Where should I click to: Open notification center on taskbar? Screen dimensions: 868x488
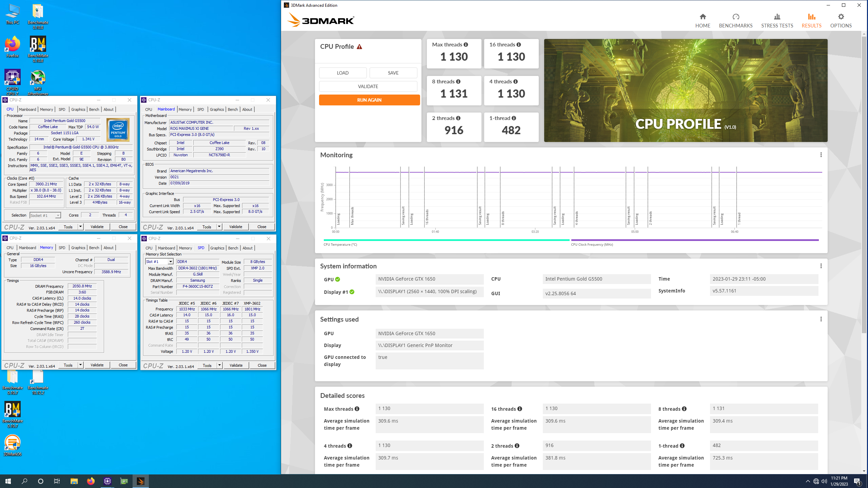857,481
